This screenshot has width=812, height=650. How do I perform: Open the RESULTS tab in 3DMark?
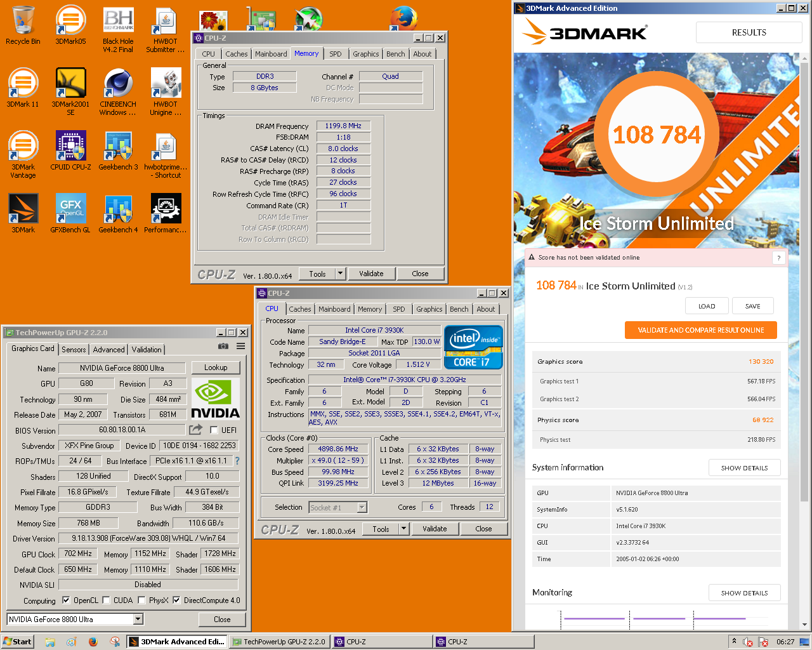click(x=749, y=32)
